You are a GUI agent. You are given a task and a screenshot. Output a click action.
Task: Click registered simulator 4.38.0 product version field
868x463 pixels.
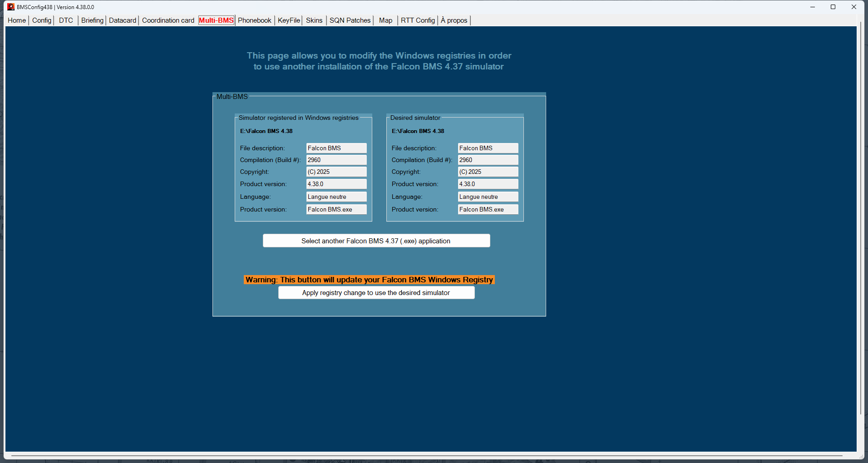pyautogui.click(x=336, y=184)
